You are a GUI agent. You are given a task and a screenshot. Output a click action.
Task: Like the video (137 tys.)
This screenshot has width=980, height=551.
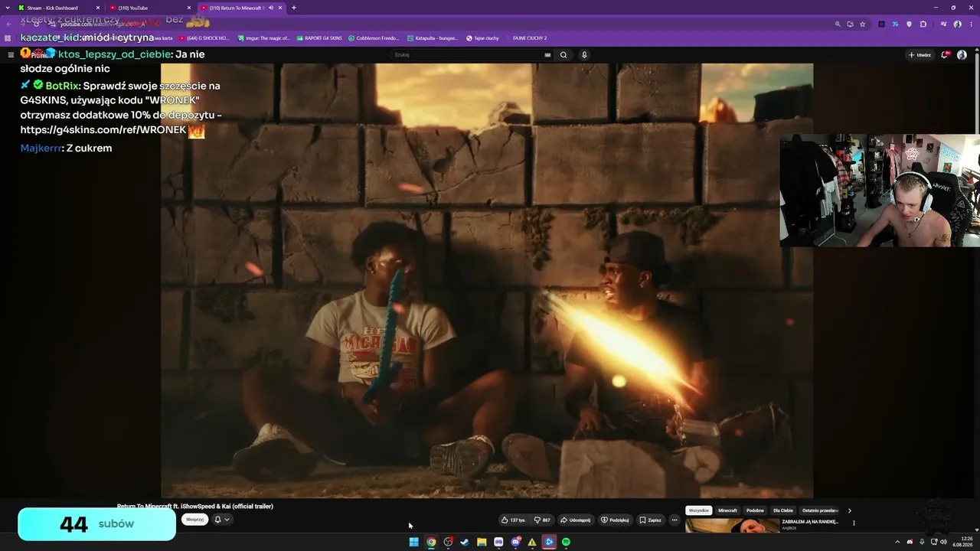513,520
